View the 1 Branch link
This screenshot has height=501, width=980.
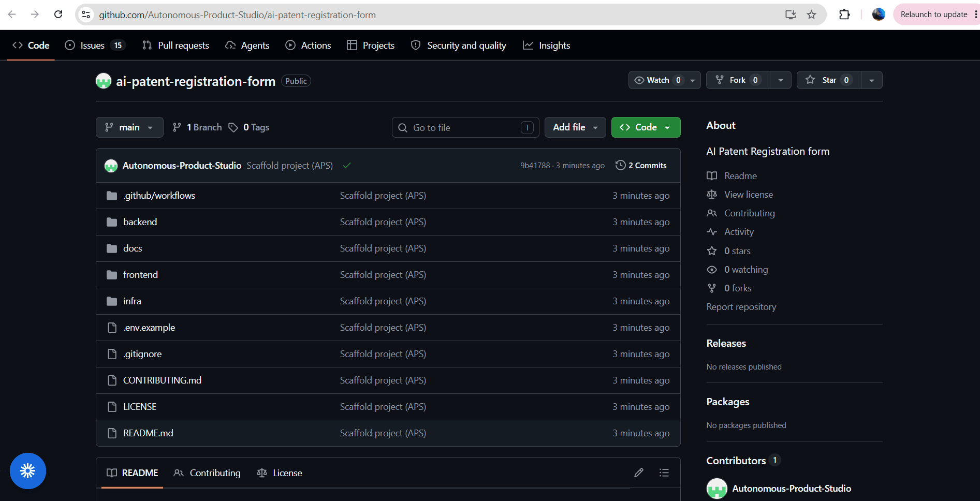(x=197, y=127)
